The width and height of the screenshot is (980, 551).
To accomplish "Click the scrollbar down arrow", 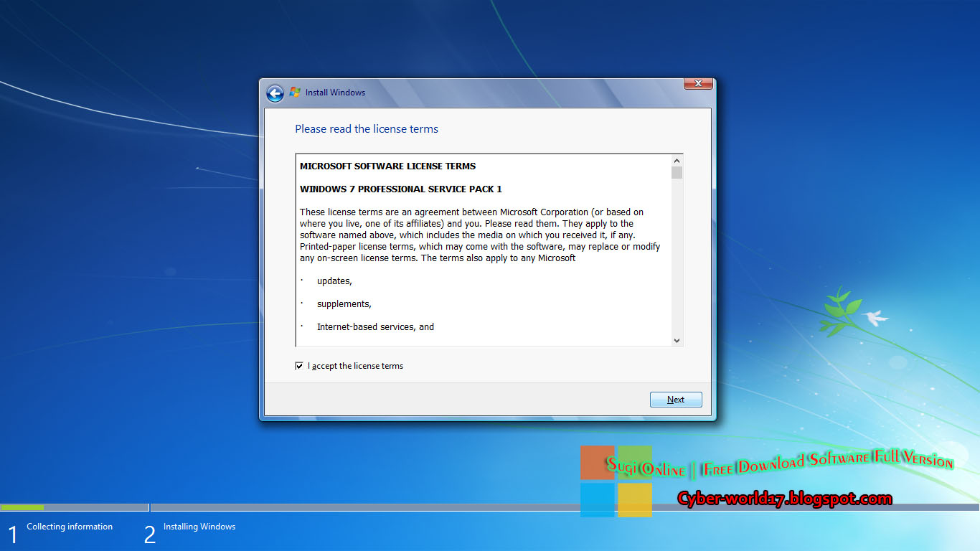I will click(677, 340).
